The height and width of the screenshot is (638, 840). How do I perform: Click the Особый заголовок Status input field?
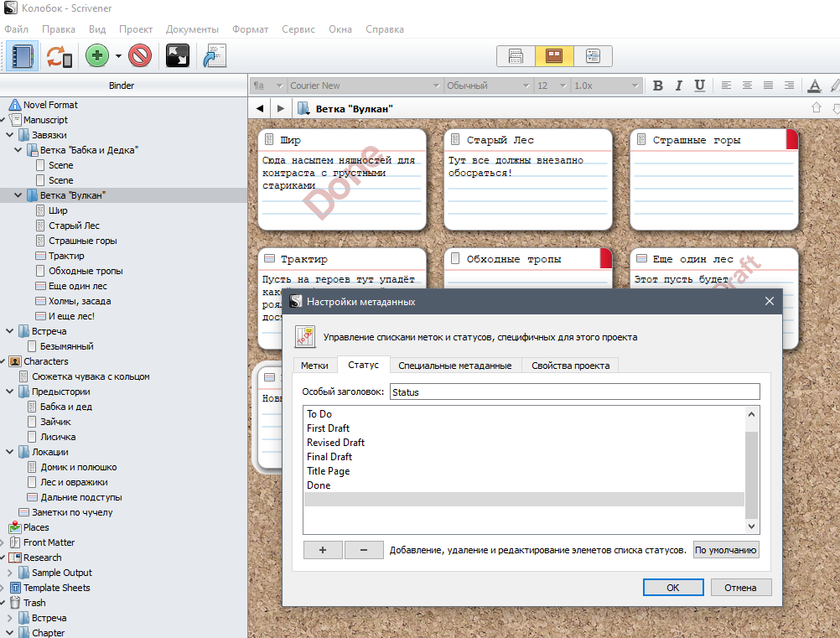click(x=574, y=392)
